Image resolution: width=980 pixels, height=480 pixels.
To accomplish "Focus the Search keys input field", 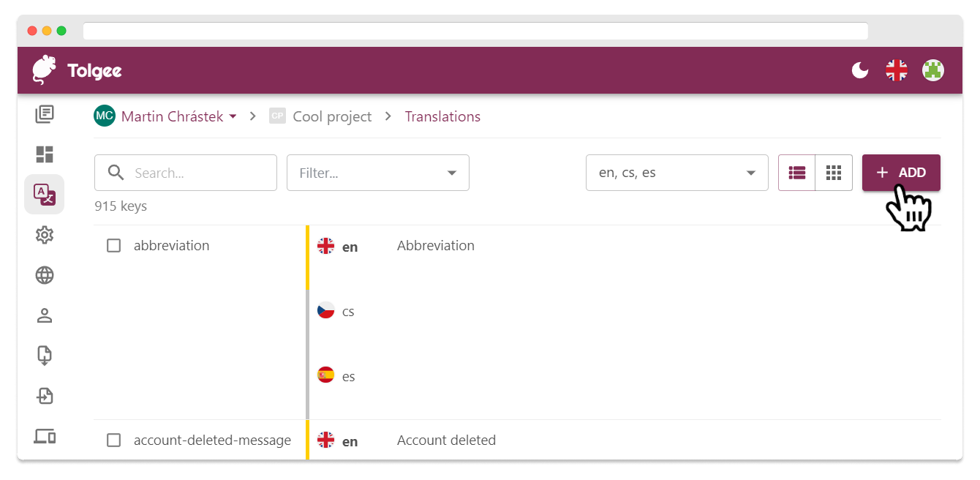I will pos(197,173).
